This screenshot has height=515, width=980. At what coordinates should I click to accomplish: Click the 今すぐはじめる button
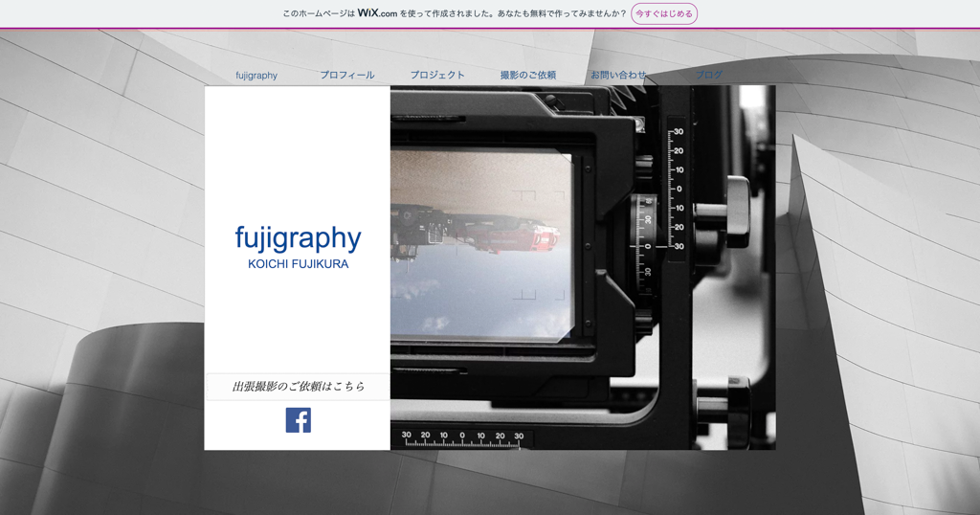[x=664, y=13]
